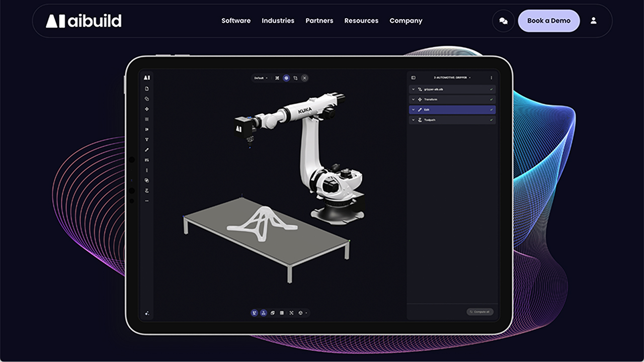The height and width of the screenshot is (362, 644).
Task: Click the Book a Demo button
Action: (x=548, y=21)
